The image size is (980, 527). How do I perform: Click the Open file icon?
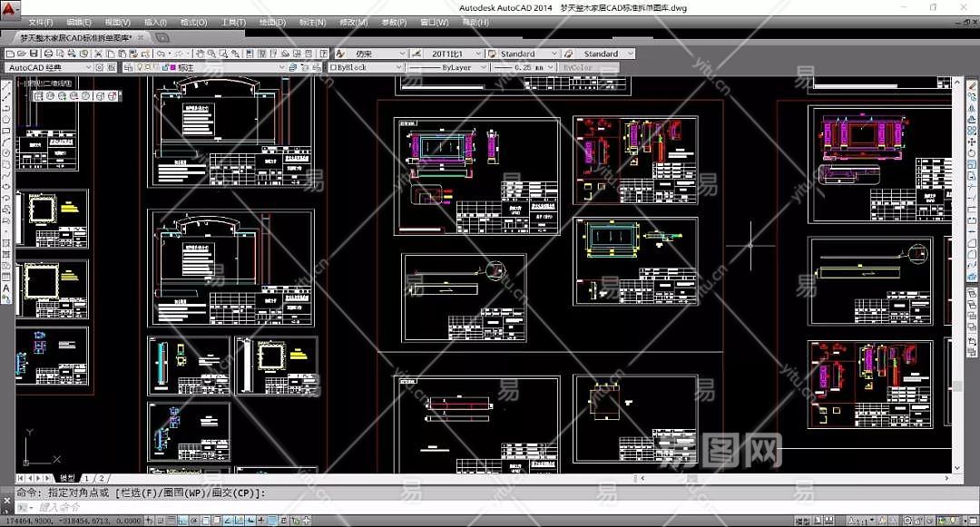click(22, 54)
